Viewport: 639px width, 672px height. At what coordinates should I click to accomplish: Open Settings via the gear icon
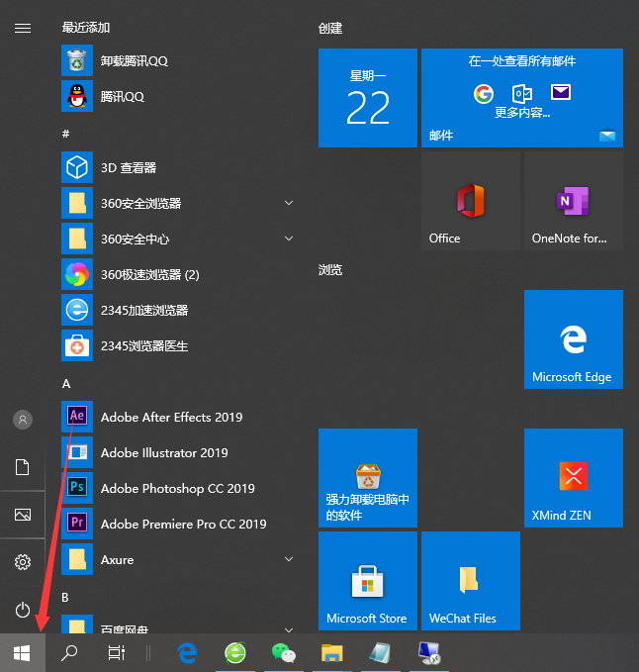coord(22,562)
